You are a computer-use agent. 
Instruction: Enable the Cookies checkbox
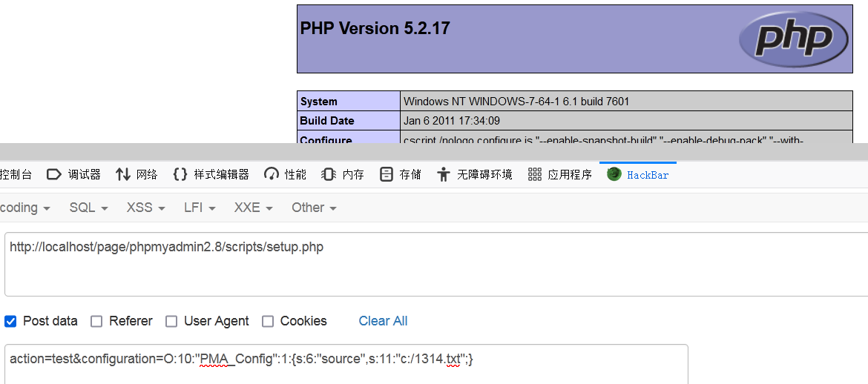(x=268, y=321)
